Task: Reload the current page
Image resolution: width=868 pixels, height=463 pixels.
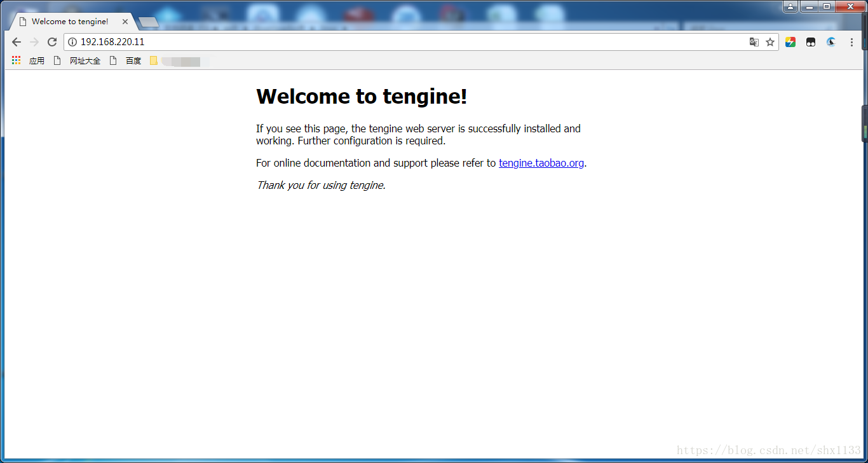Action: click(52, 42)
